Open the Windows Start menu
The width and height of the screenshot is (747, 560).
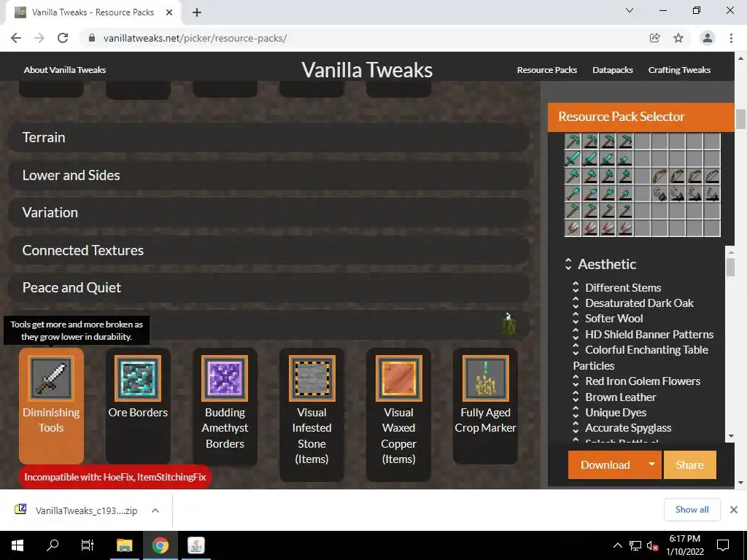[x=18, y=545]
